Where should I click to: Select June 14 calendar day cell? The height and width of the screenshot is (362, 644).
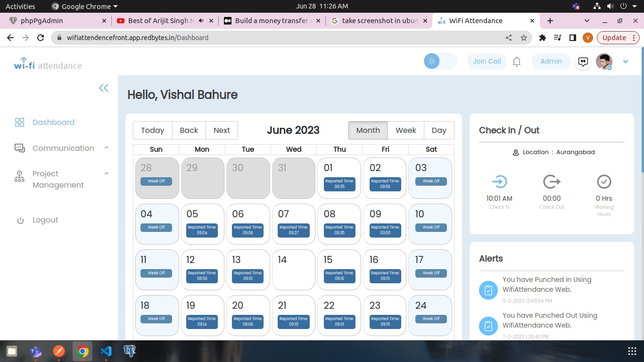click(293, 270)
